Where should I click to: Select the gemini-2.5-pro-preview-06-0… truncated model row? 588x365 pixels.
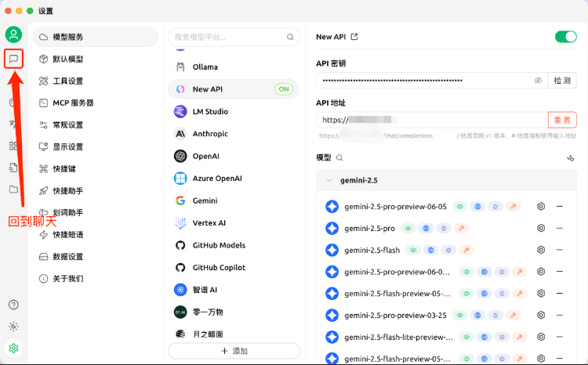(445, 272)
